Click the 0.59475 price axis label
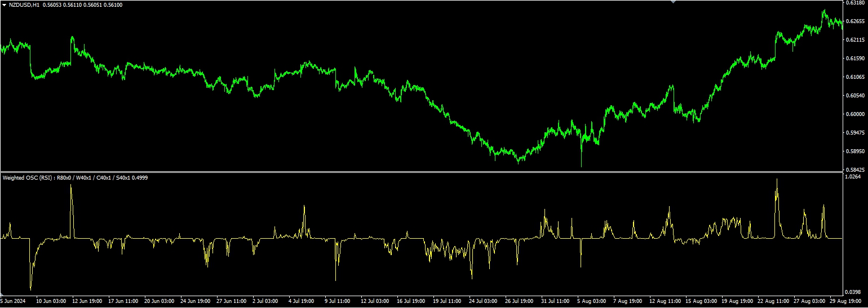The width and height of the screenshot is (868, 308). point(856,133)
